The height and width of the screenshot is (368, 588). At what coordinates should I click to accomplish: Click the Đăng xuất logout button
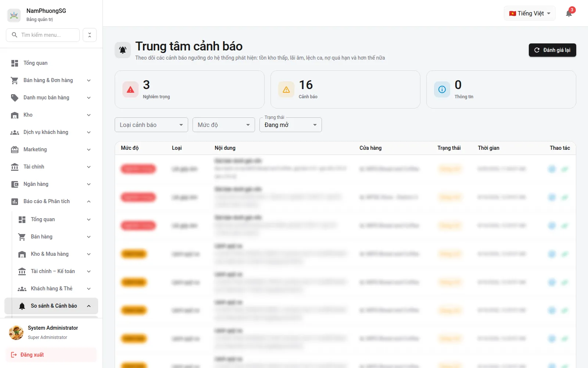[51, 355]
